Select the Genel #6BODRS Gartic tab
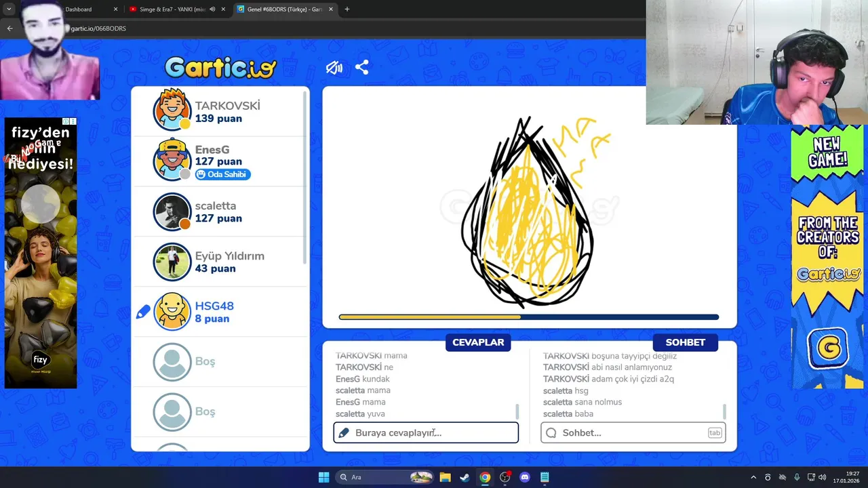The width and height of the screenshot is (868, 488). pyautogui.click(x=283, y=9)
